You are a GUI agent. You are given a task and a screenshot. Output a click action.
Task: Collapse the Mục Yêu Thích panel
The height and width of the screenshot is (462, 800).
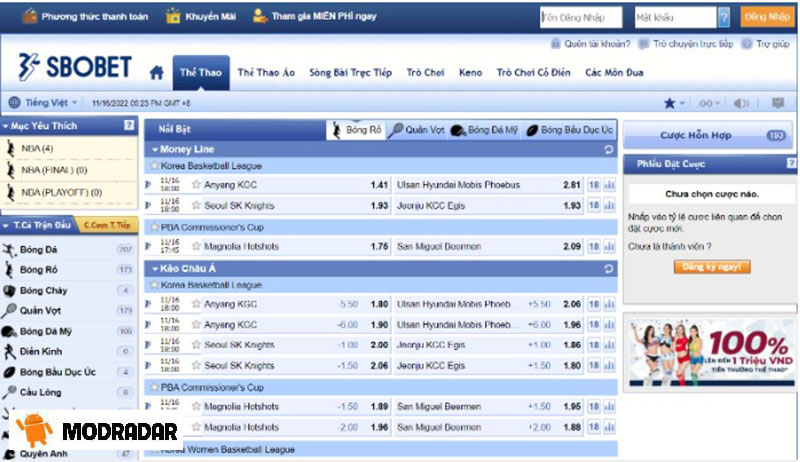point(6,126)
